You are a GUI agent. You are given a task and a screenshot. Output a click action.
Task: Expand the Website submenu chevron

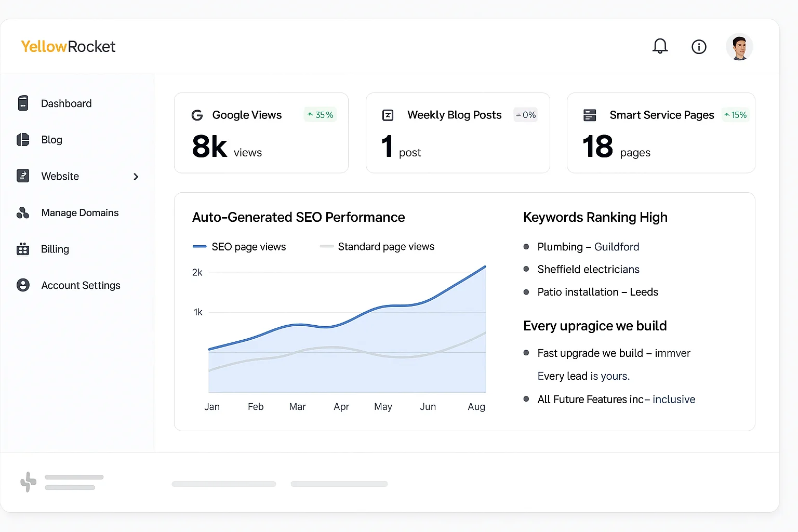tap(136, 177)
